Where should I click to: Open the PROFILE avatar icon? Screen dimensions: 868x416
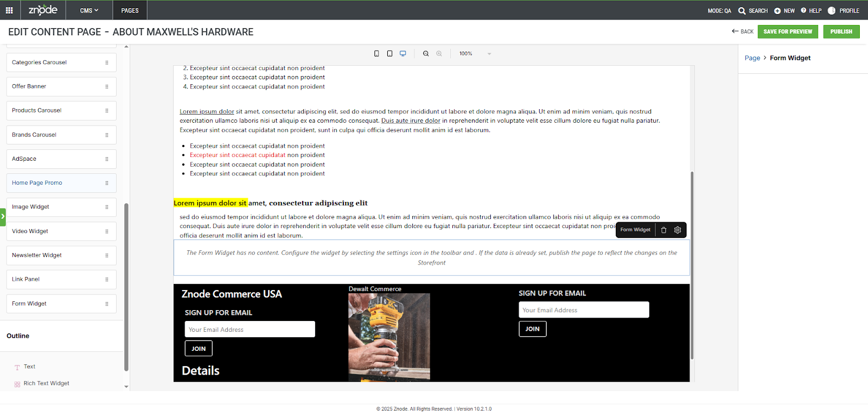[x=832, y=10]
